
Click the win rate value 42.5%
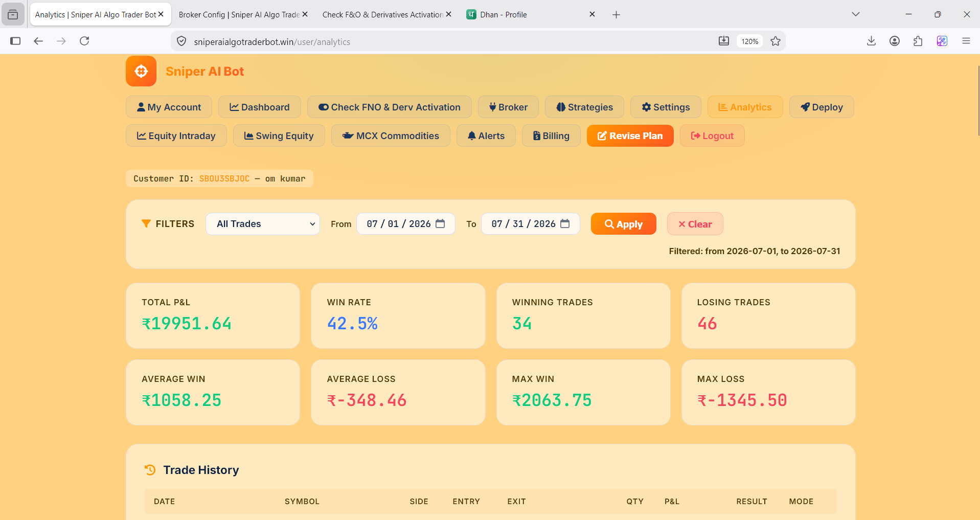click(x=352, y=323)
